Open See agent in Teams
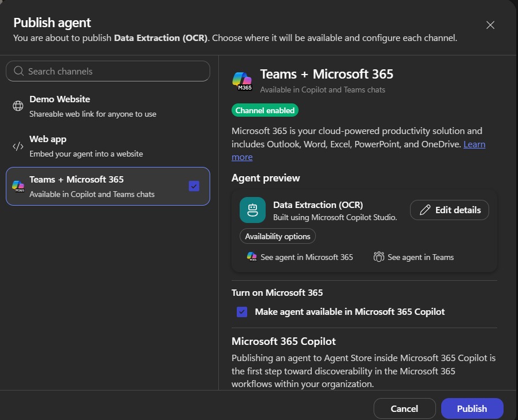The height and width of the screenshot is (420, 518). (x=413, y=257)
